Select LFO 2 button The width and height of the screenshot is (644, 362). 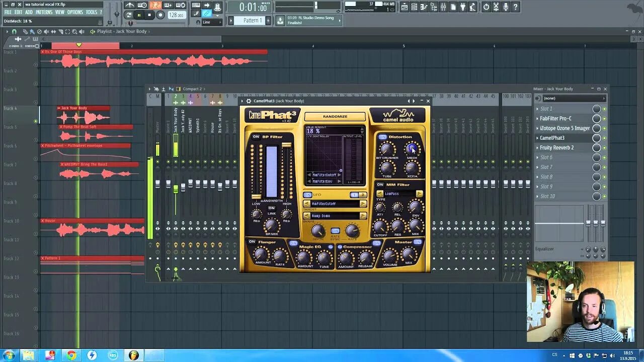362,195
